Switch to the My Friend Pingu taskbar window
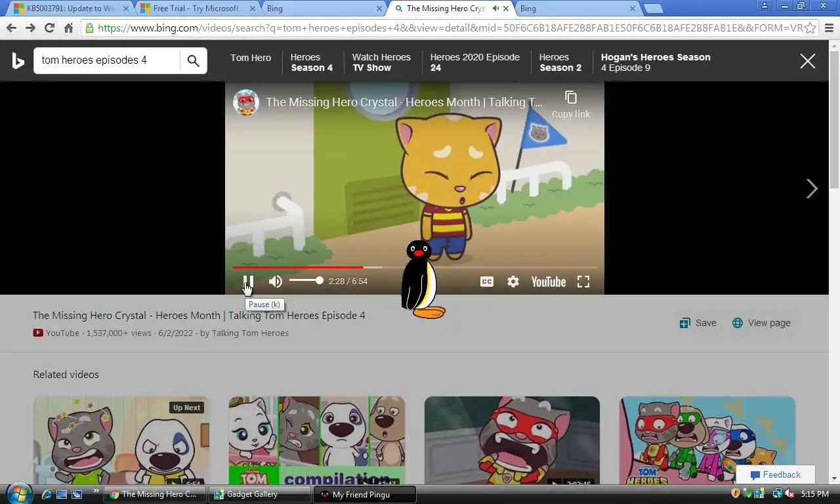The image size is (840, 504). tap(365, 494)
